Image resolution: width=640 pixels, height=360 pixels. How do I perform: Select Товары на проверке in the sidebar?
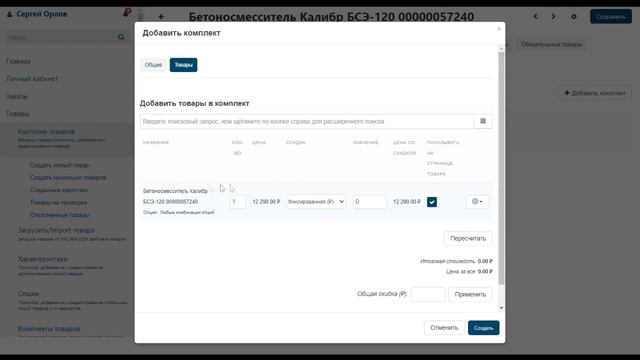pyautogui.click(x=58, y=202)
